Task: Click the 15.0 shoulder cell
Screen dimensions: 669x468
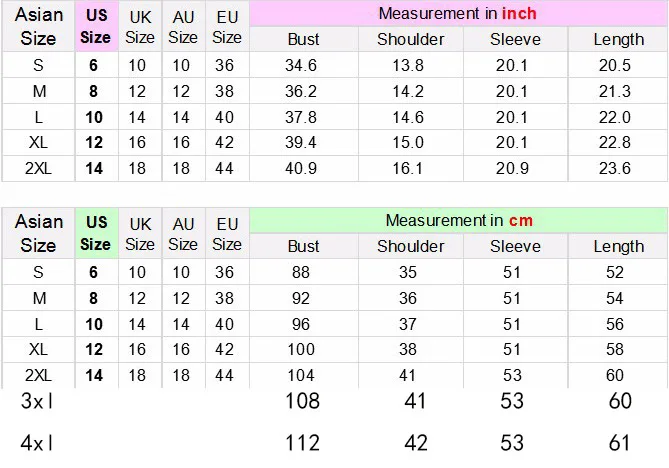Action: [x=409, y=141]
